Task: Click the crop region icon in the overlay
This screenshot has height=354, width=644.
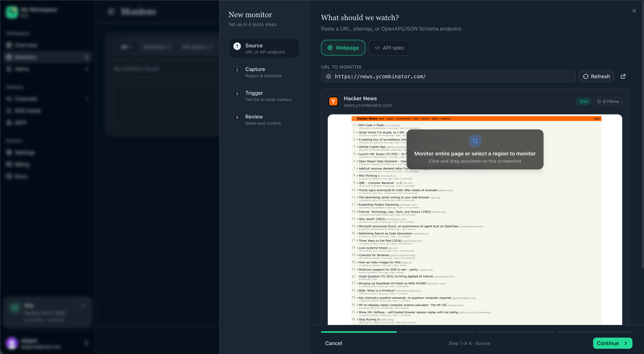Action: pos(475,141)
